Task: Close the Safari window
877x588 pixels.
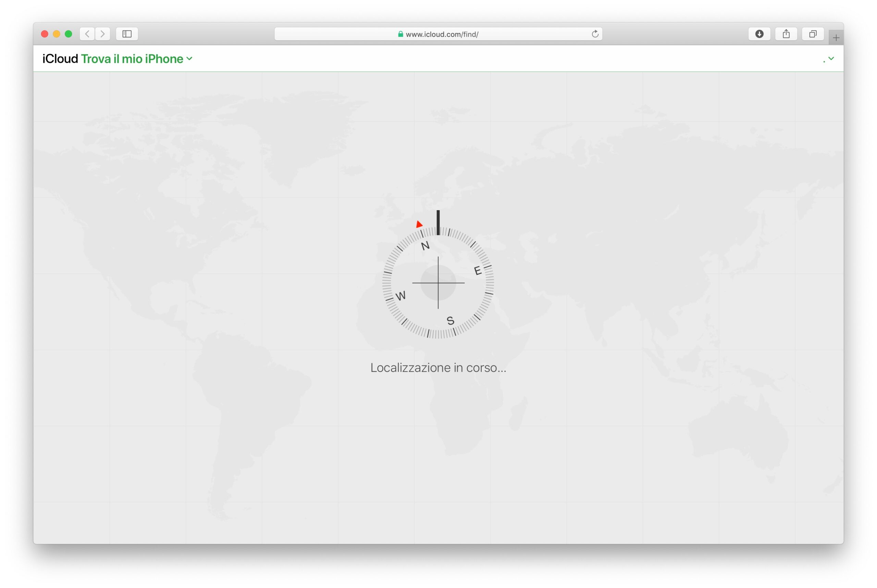Action: 45,34
